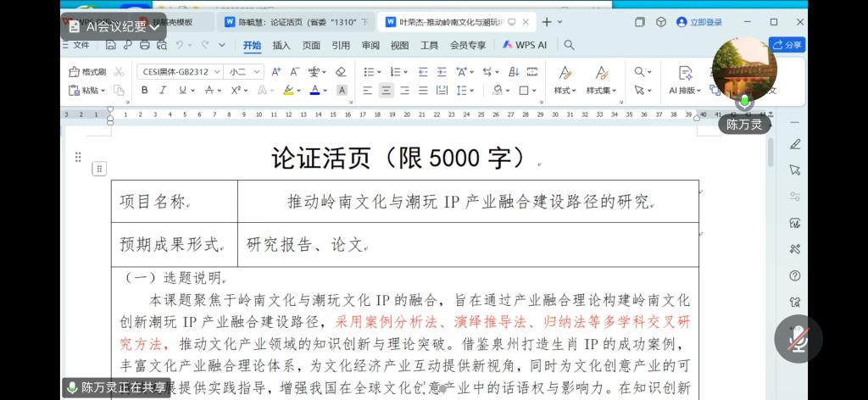Viewport: 868px width, 400px height.
Task: Toggle bold formatting in the ribbon
Action: pos(144,90)
